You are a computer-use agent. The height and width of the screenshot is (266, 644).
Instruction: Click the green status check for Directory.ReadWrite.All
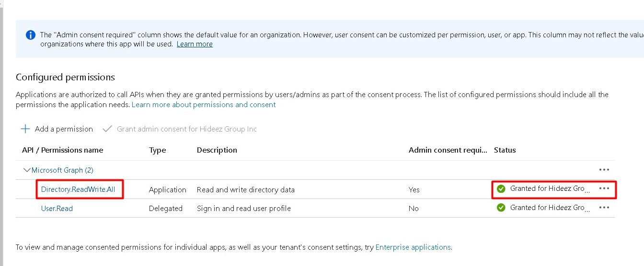tap(501, 189)
